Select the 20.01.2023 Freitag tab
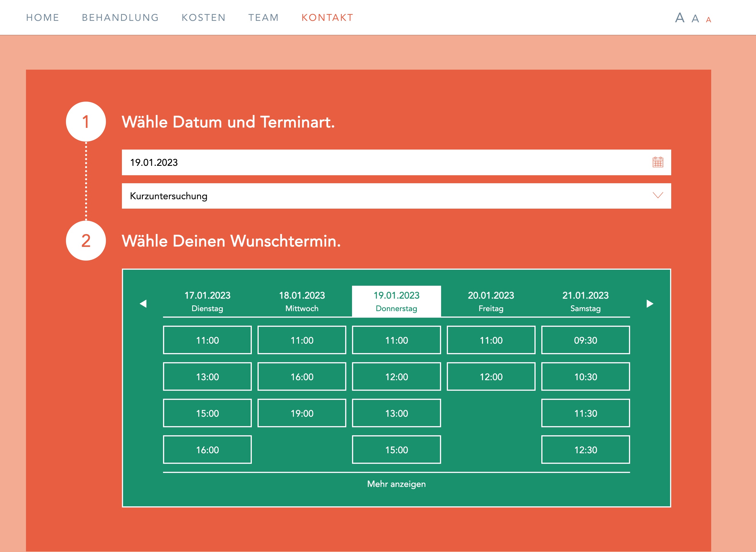Image resolution: width=756 pixels, height=552 pixels. (491, 301)
